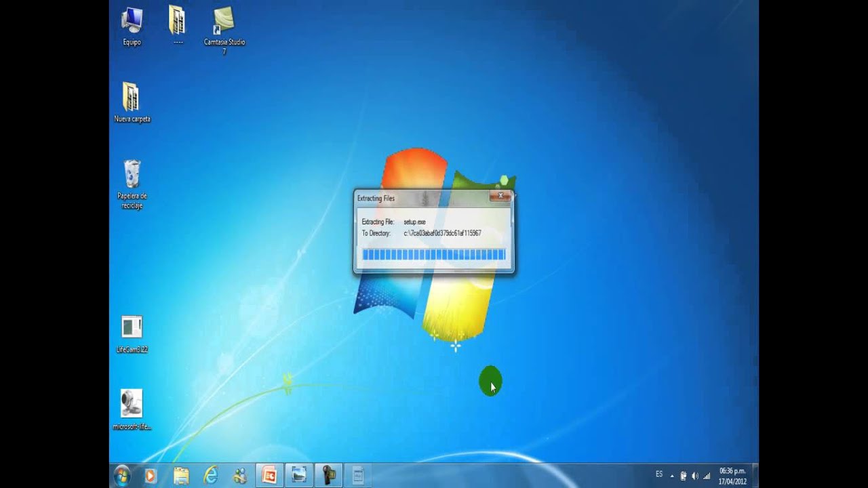Select the Nueva carpeta folder
The height and width of the screenshot is (488, 868).
(132, 102)
